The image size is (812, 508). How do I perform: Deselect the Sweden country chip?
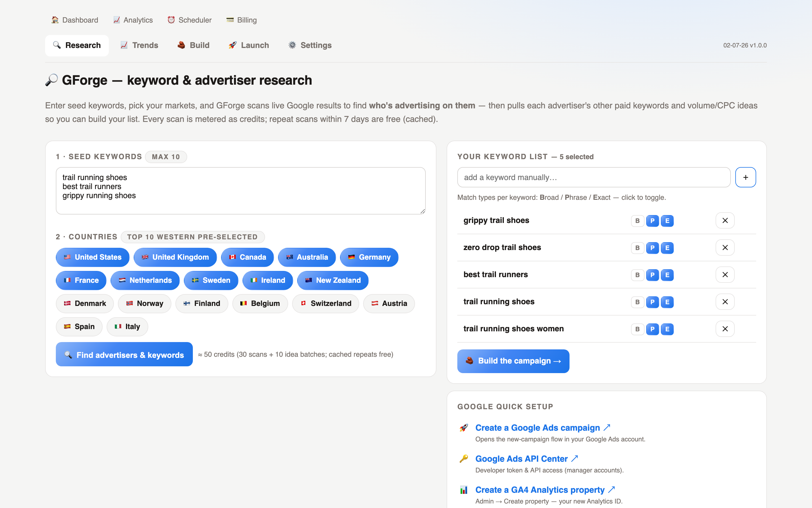[x=211, y=281]
